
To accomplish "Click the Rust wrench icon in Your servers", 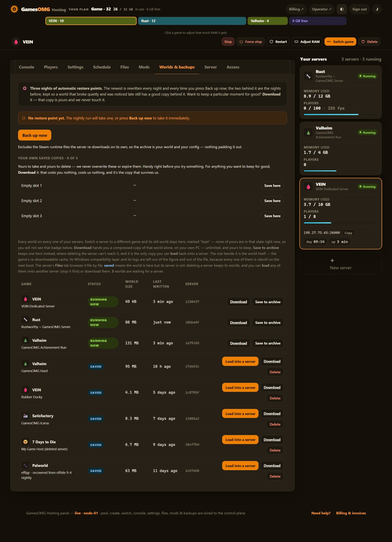I will [308, 76].
